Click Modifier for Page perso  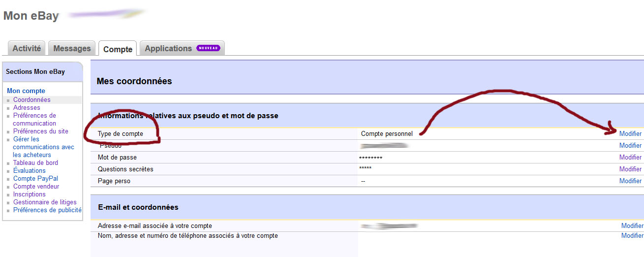pos(630,181)
